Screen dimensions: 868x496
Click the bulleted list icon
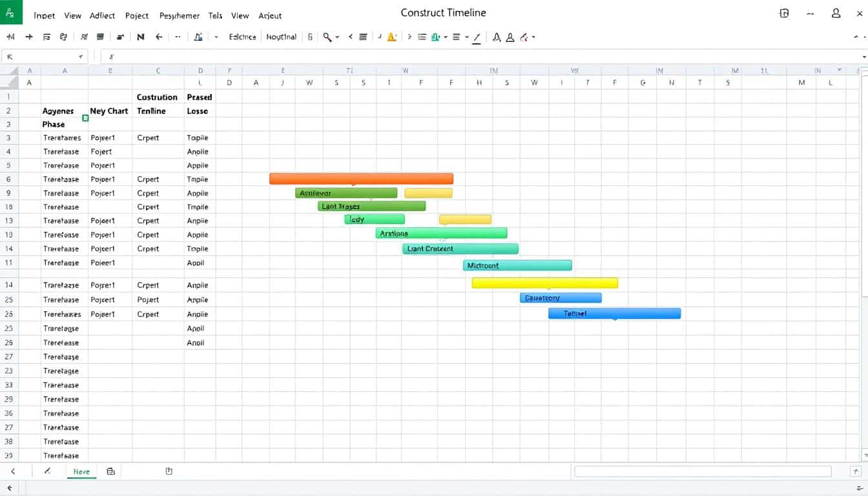[422, 37]
